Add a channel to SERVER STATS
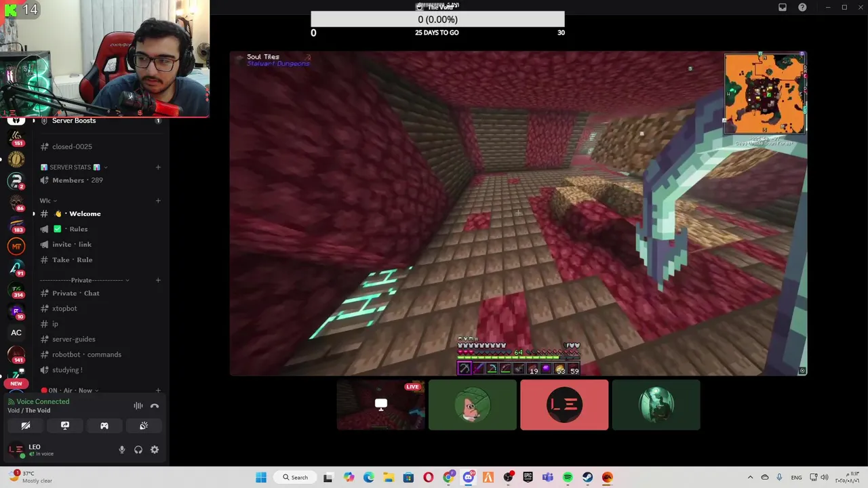868x488 pixels. [158, 167]
